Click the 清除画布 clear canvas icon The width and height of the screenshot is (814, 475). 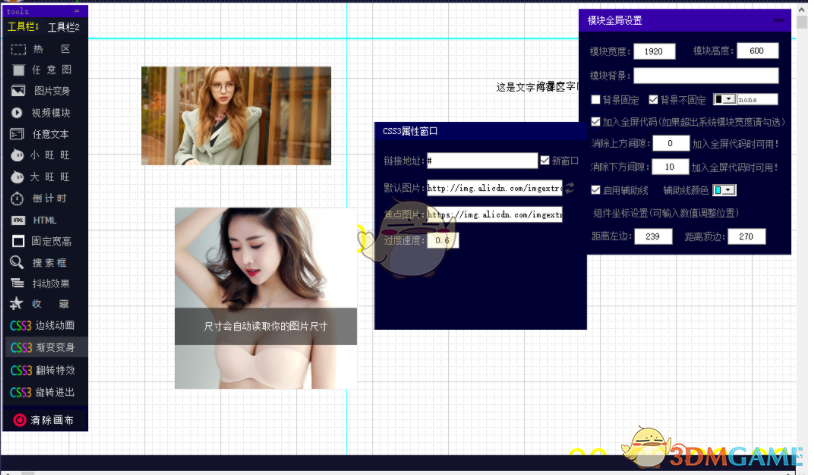pyautogui.click(x=20, y=420)
